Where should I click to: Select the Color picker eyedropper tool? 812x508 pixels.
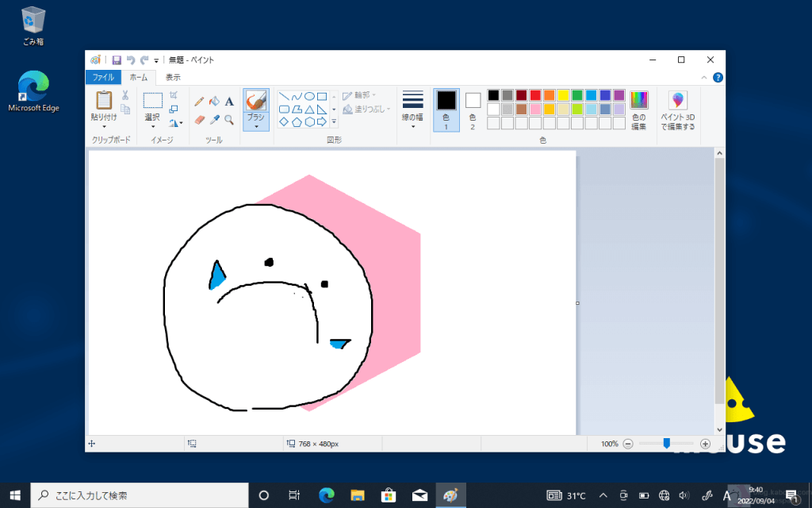(214, 120)
